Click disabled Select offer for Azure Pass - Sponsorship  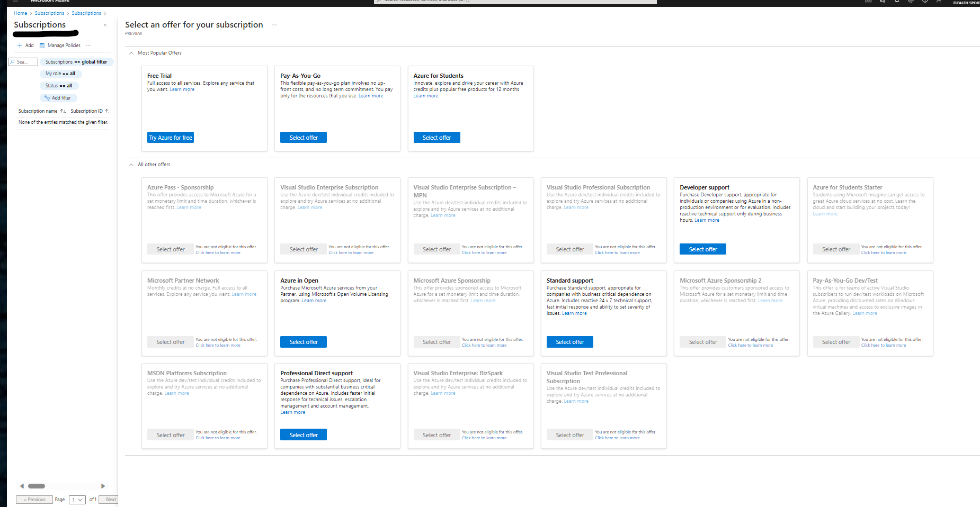coord(171,249)
